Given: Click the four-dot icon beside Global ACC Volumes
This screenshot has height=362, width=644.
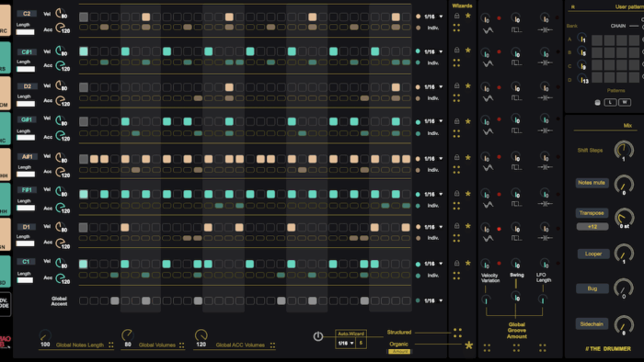Looking at the screenshot, I should tap(272, 345).
